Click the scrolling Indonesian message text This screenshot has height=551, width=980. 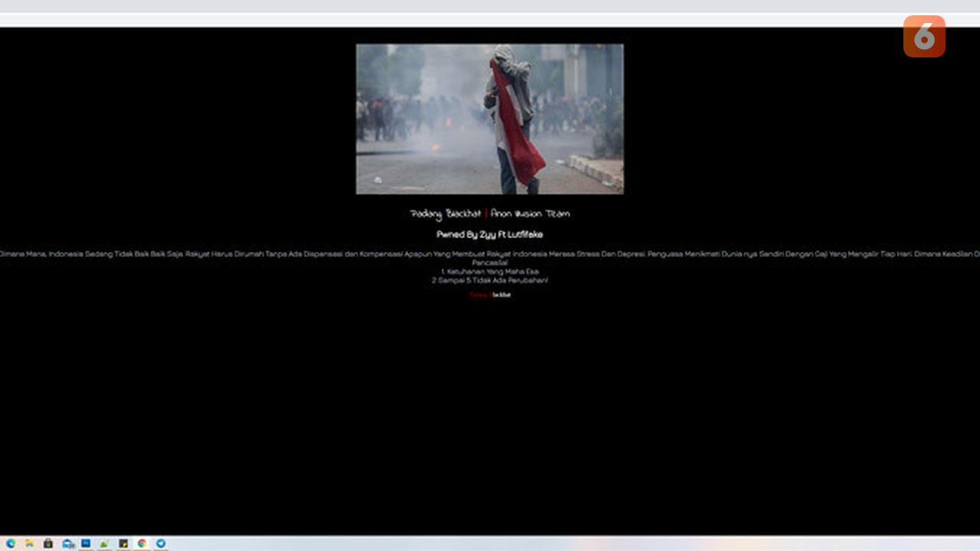click(x=489, y=254)
